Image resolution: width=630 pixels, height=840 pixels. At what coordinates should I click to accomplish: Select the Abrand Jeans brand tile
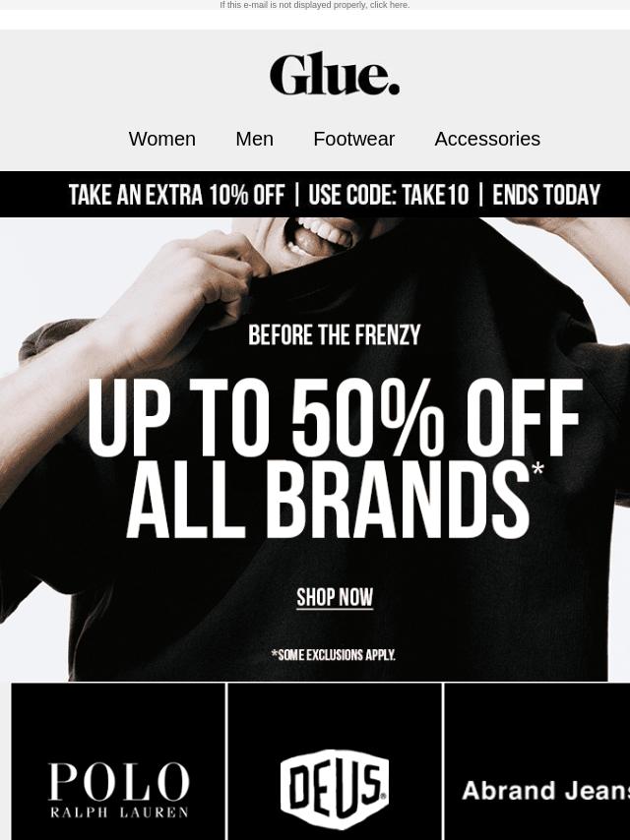coord(537,761)
